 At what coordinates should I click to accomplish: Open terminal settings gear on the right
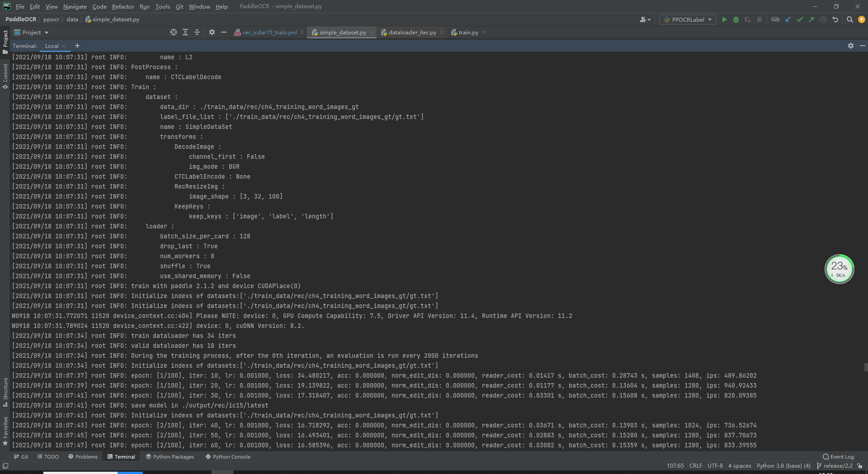[851, 46]
